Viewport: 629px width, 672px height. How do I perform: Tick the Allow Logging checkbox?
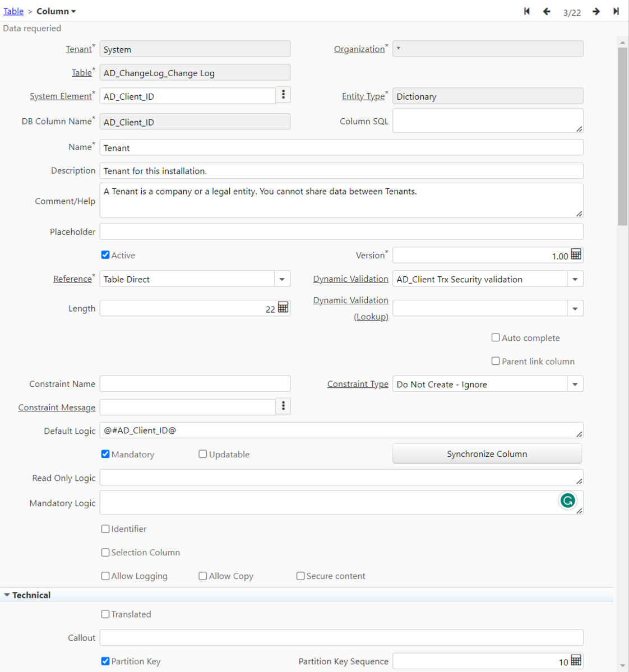(105, 576)
